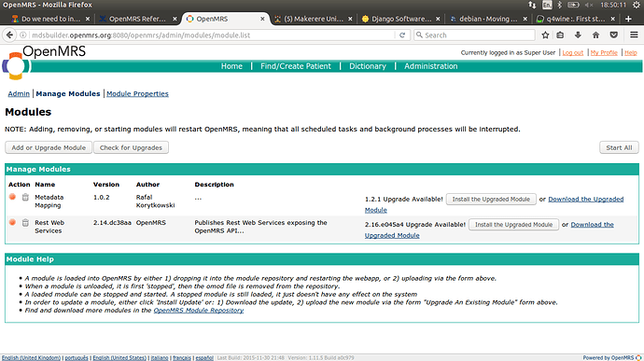Open Firefox downloads arrow
The image size is (644, 361).
[578, 35]
